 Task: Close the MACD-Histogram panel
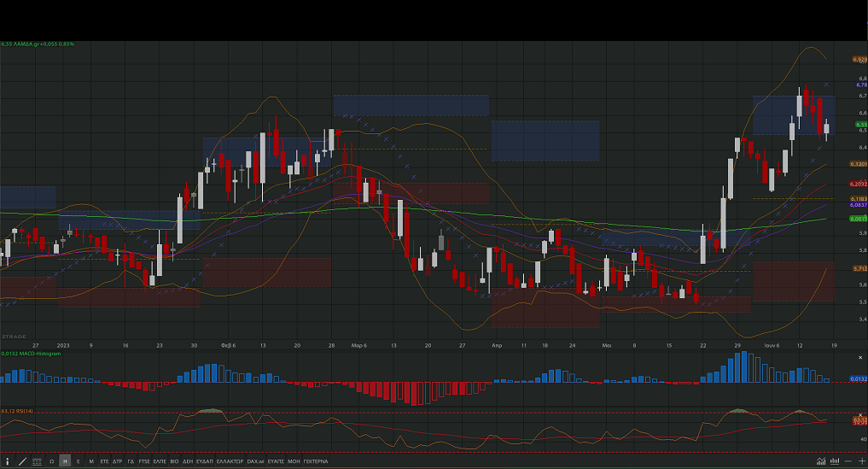coord(860,358)
